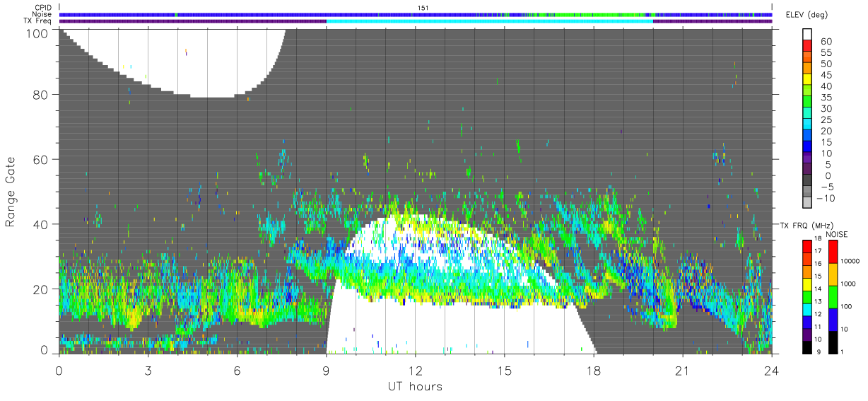This screenshot has height=401, width=868.
Task: Click the 'Noise' row label at top left
Action: tap(43, 14)
